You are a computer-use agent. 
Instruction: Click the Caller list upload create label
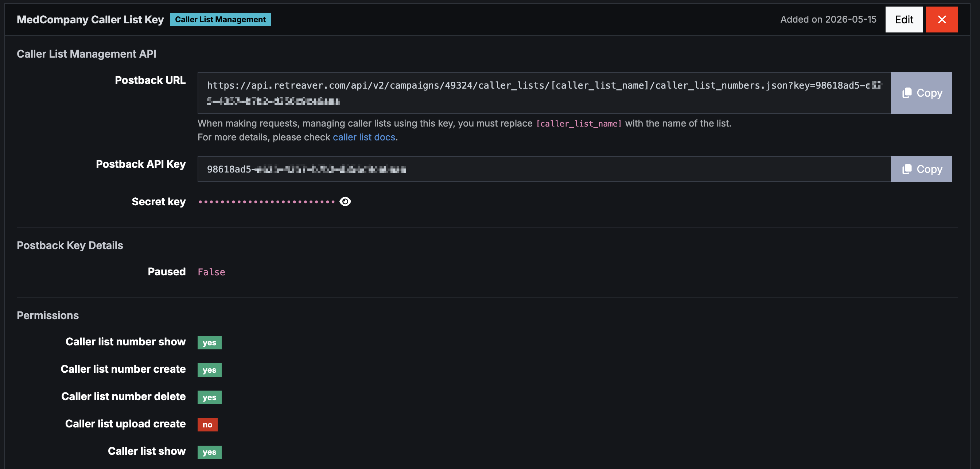coord(125,424)
